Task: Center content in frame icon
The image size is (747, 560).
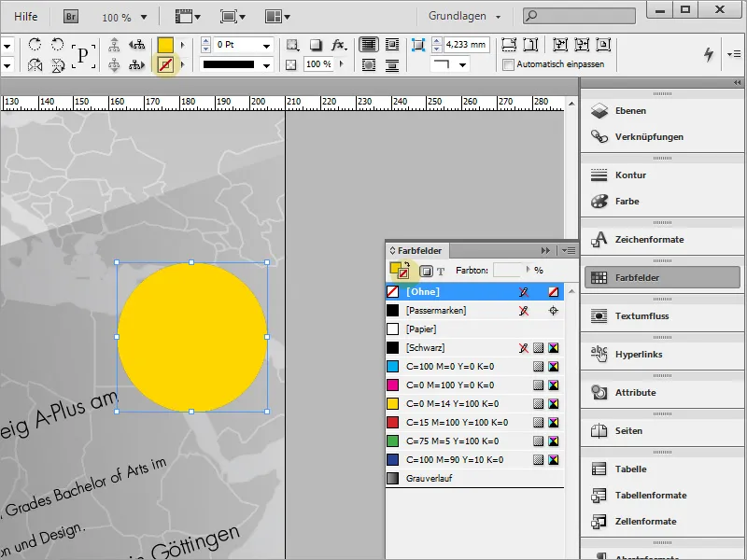Action: (603, 45)
